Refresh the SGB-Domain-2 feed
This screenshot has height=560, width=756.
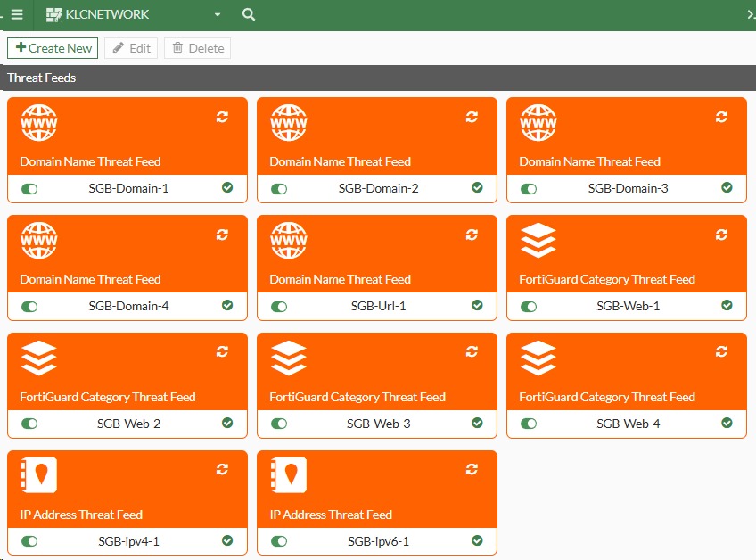click(x=472, y=117)
